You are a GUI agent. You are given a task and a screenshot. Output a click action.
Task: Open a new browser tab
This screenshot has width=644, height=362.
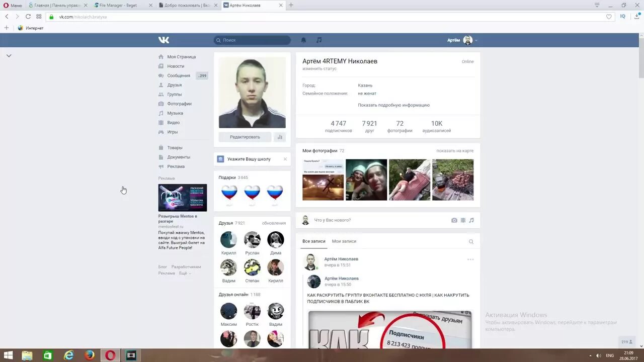click(x=291, y=5)
